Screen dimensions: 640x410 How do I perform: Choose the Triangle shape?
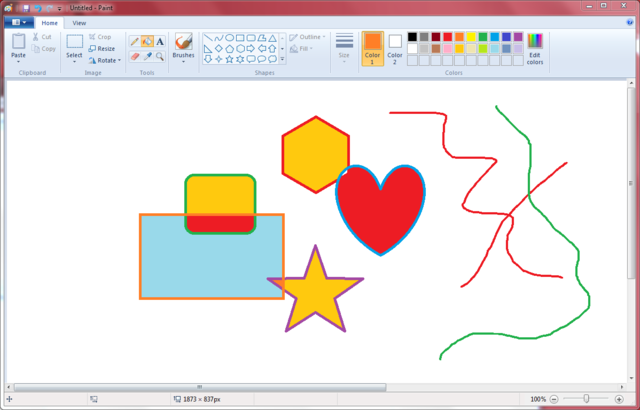[272, 38]
